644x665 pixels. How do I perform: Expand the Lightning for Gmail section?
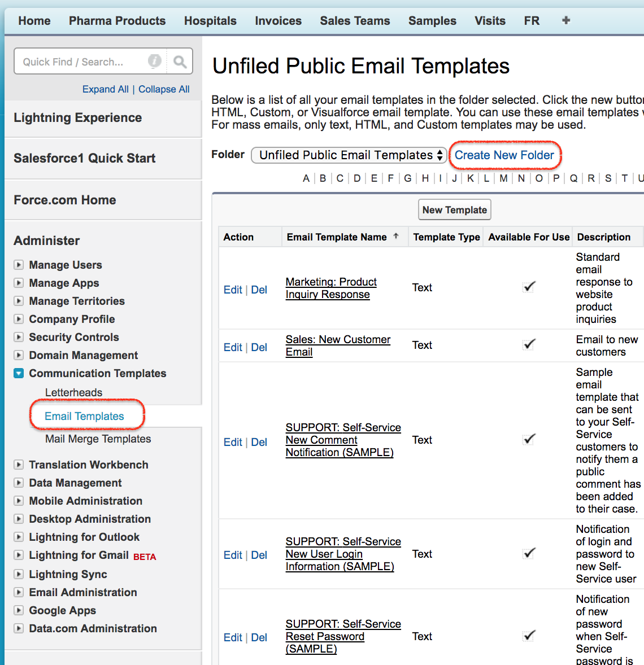(x=19, y=555)
